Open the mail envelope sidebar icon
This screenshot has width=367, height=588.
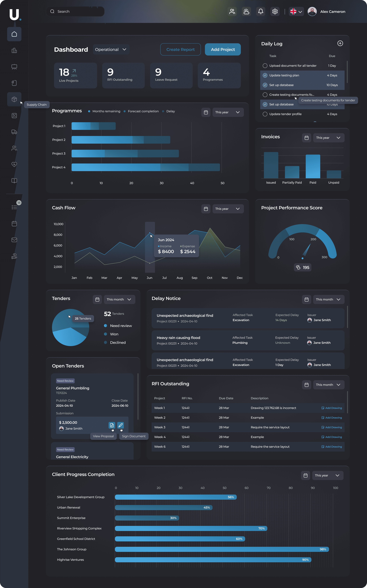click(14, 240)
